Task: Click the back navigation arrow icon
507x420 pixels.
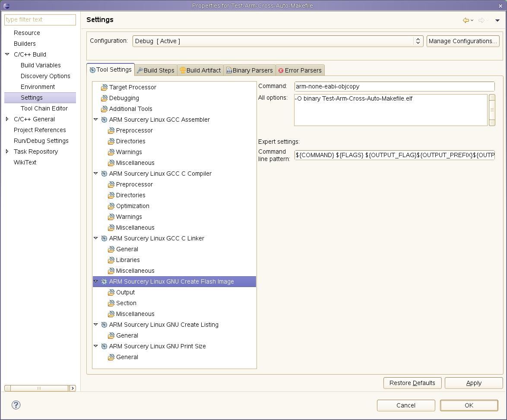Action: click(466, 20)
